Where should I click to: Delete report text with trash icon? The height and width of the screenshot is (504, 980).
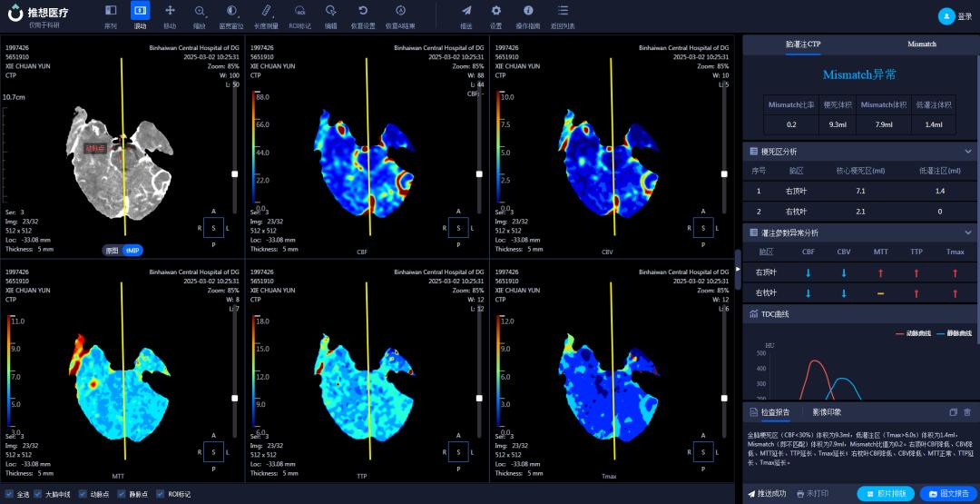[x=967, y=412]
